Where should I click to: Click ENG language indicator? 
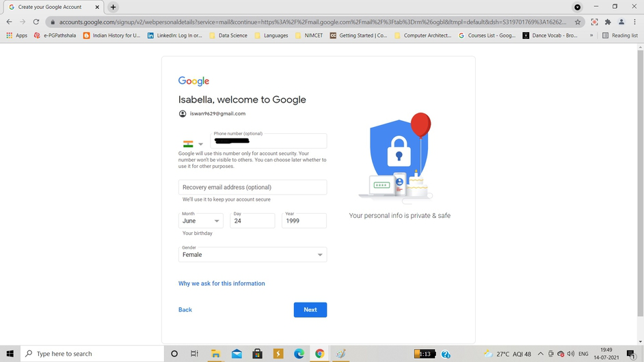point(583,354)
